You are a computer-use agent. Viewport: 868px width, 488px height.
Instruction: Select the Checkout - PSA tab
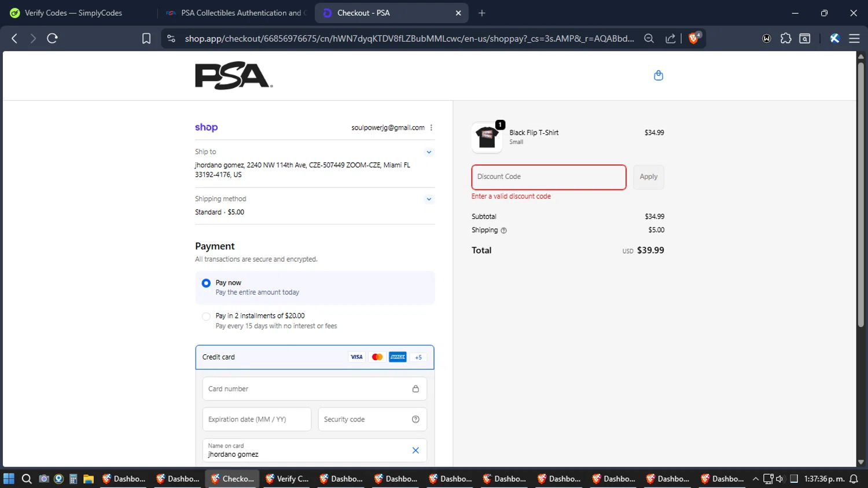point(391,13)
